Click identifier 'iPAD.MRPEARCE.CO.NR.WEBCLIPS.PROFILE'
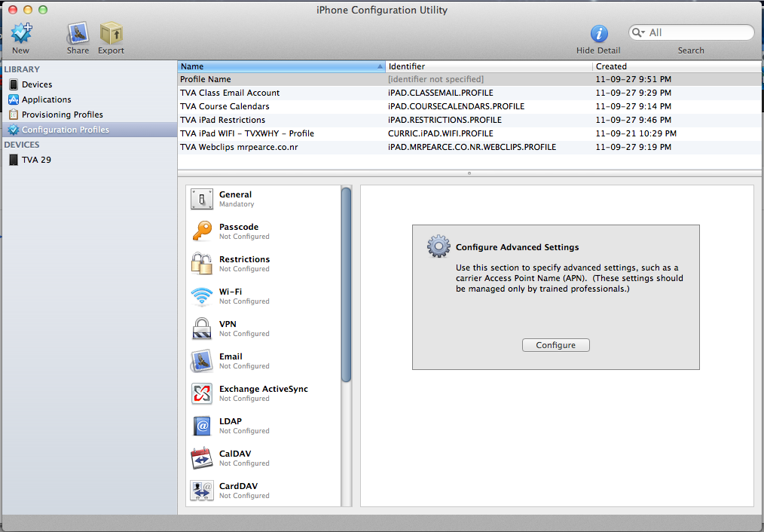764x532 pixels. [472, 147]
